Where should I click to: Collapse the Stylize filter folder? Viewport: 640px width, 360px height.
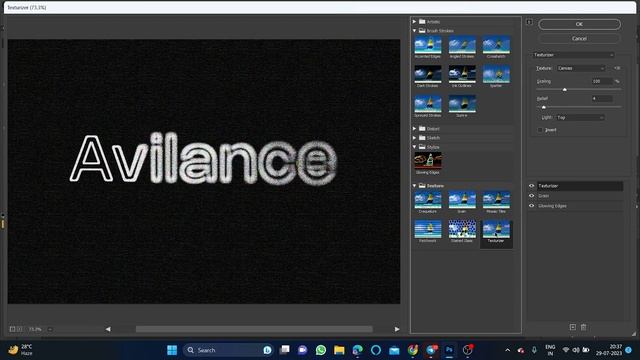[x=414, y=147]
